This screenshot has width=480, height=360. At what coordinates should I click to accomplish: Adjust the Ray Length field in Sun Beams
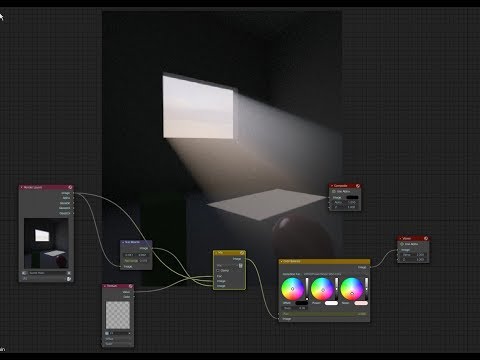pyautogui.click(x=136, y=261)
